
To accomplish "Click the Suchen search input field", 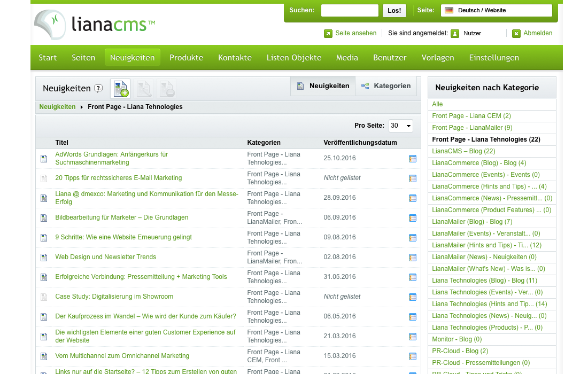I will coord(350,11).
